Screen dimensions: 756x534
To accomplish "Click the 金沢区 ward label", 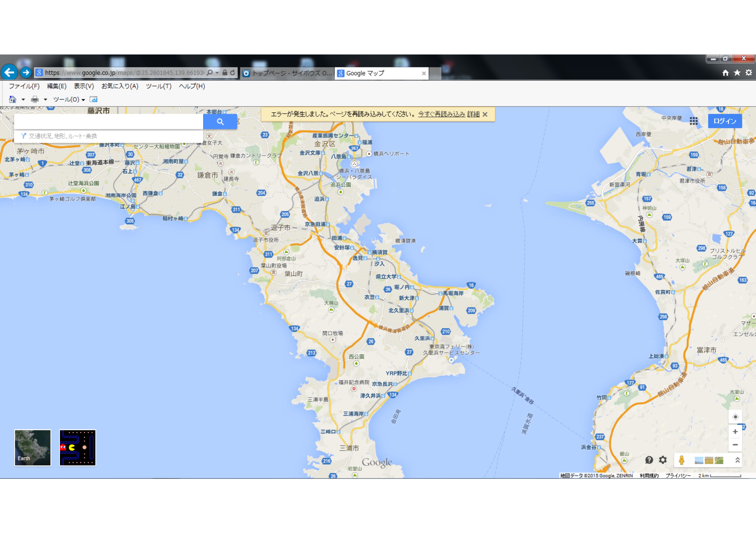I will 325,143.
